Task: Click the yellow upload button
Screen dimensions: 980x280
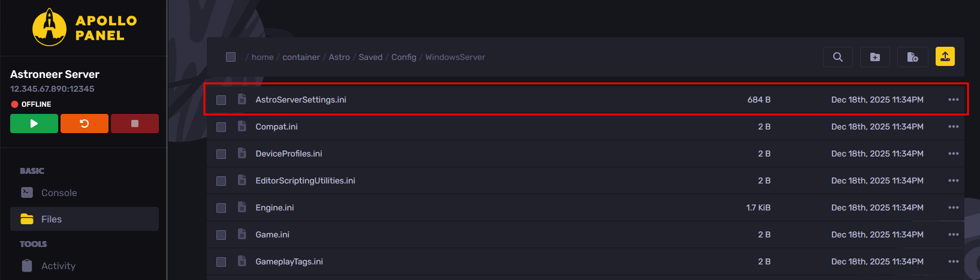Action: coord(945,56)
